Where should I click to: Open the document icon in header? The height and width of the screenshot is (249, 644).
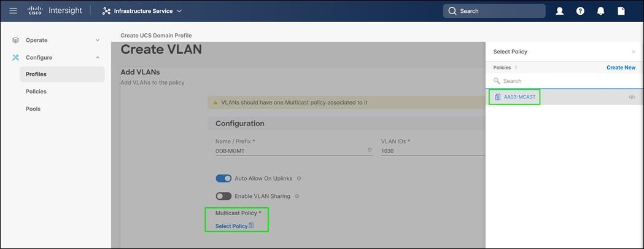click(621, 11)
